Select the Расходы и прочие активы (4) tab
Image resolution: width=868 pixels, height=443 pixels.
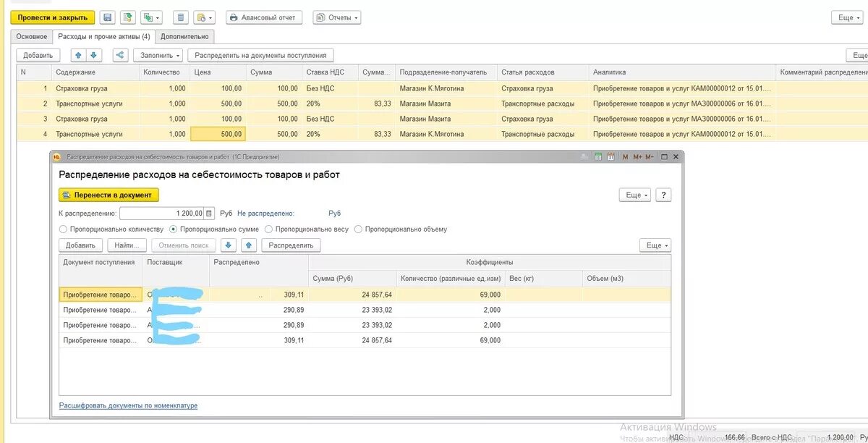tap(104, 36)
